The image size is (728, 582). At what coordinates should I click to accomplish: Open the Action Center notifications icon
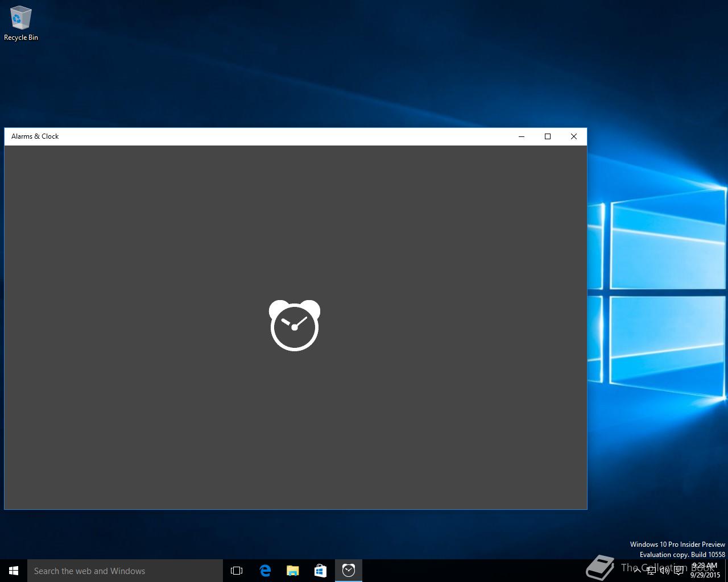(678, 571)
